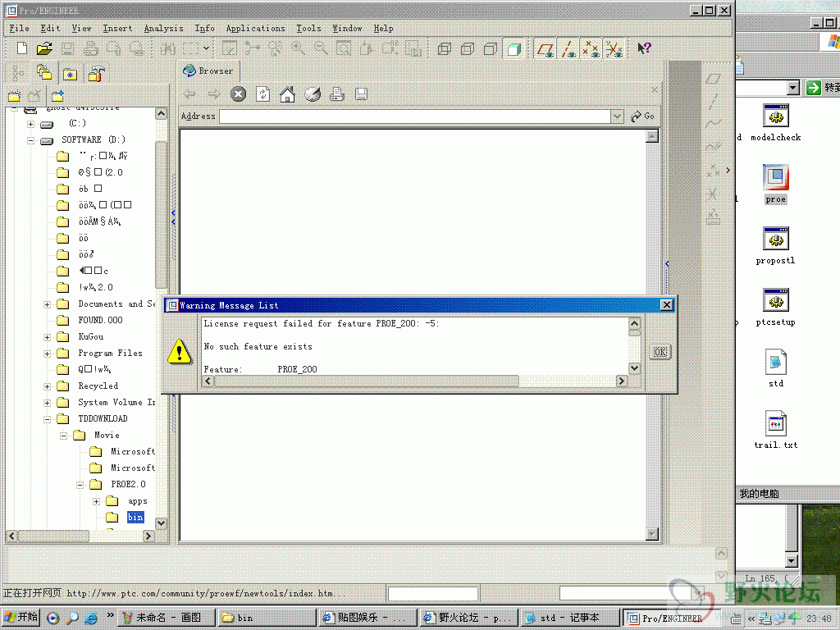Image resolution: width=840 pixels, height=630 pixels.
Task: Click the browser Refresh icon
Action: click(263, 94)
